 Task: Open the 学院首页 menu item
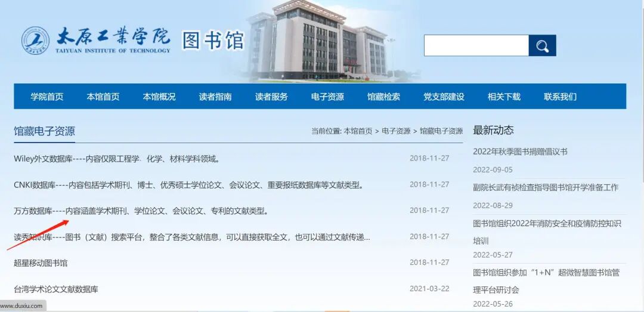coord(47,97)
